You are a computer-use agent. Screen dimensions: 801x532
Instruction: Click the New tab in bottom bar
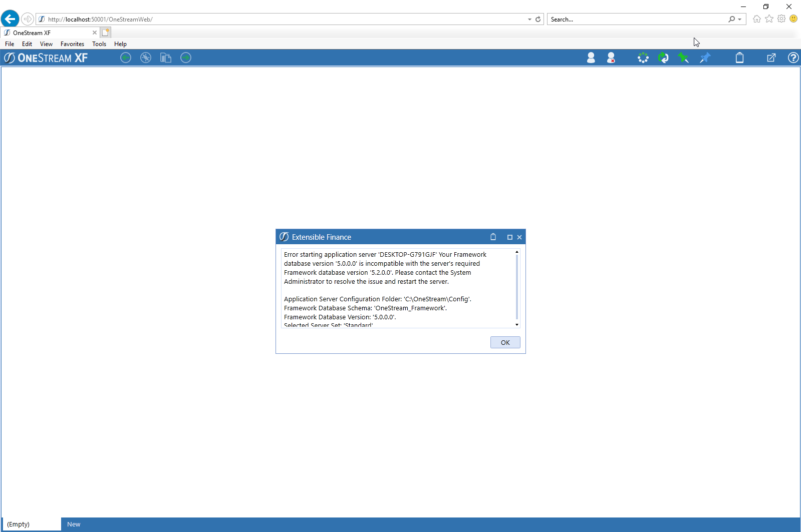[x=74, y=524]
